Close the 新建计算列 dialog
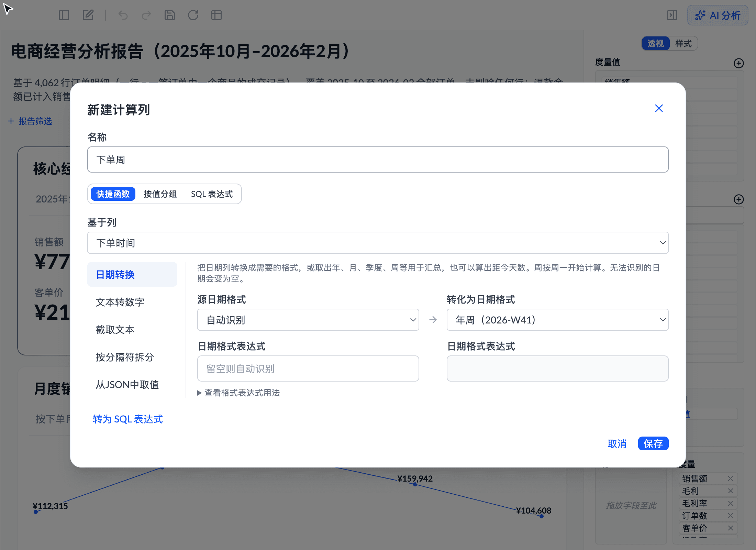The width and height of the screenshot is (756, 550). click(659, 108)
